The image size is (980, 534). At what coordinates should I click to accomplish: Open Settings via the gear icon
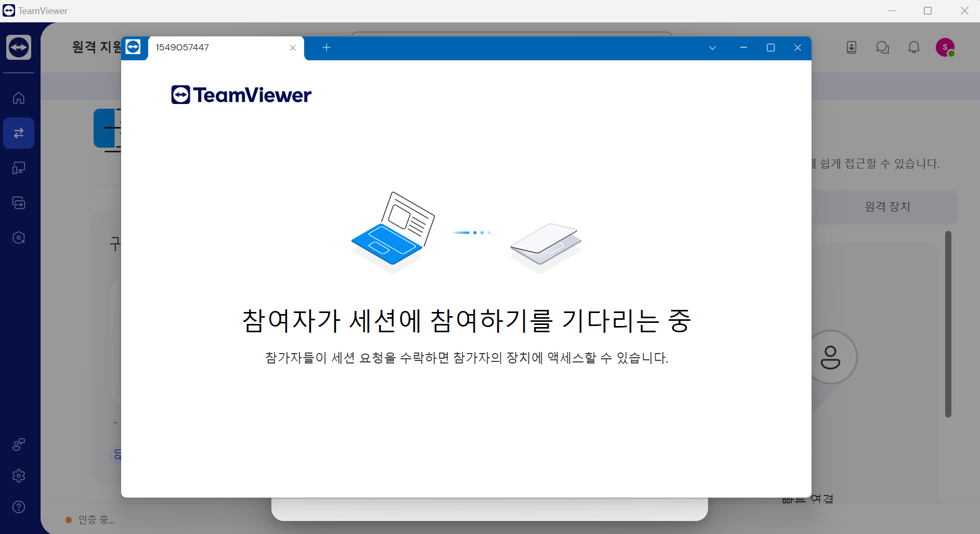pos(19,475)
